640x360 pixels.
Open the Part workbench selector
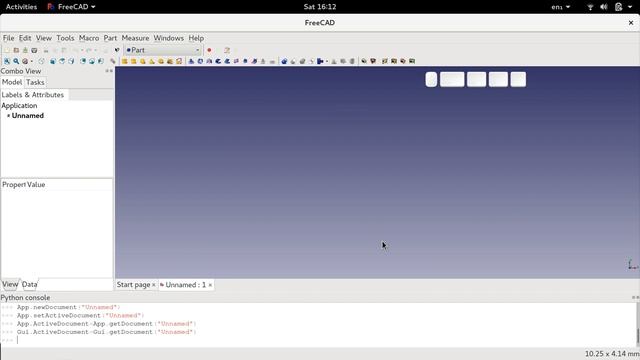click(x=163, y=50)
